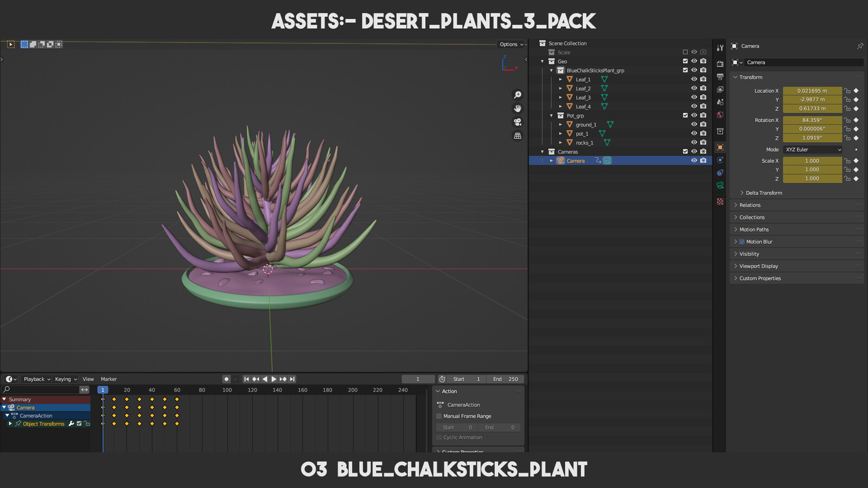
Task: Open the Object Constraints properties tab
Action: (x=720, y=172)
